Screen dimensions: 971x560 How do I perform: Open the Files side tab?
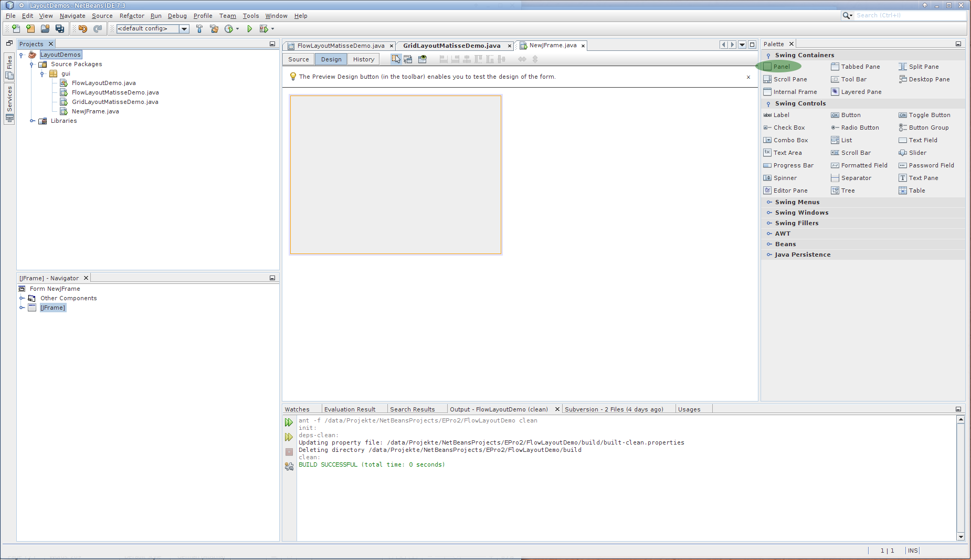(9, 67)
